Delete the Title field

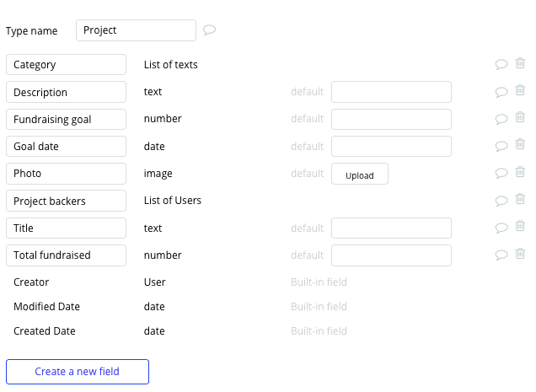point(520,226)
